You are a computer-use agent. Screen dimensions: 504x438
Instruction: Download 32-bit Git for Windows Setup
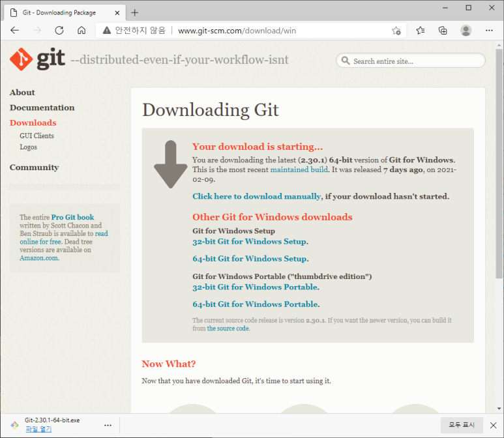point(250,242)
